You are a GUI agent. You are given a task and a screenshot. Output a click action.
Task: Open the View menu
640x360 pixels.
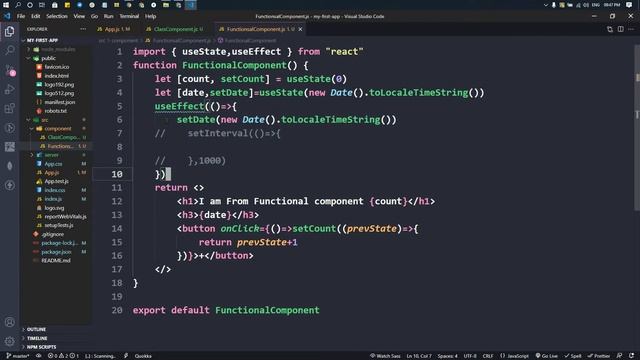79,16
